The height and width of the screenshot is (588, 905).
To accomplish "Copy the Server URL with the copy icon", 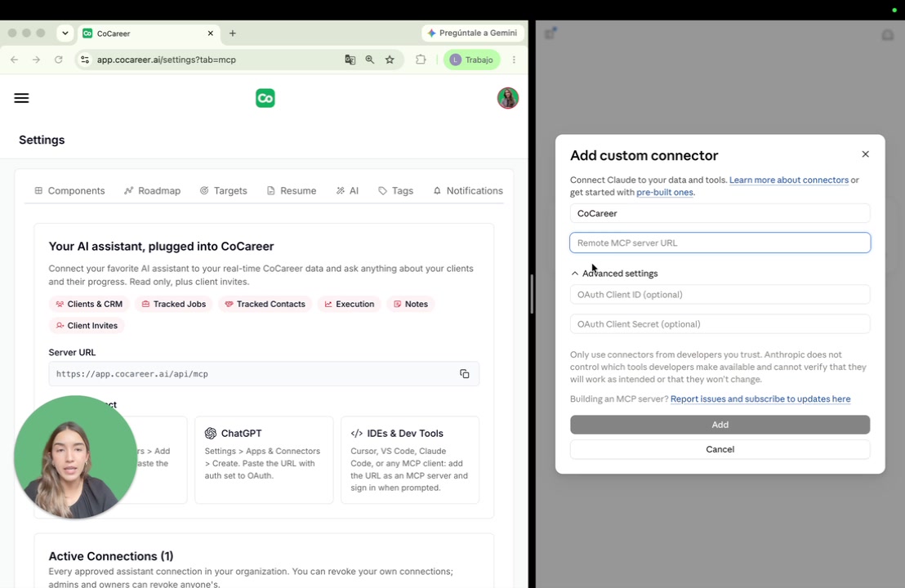I will point(464,374).
